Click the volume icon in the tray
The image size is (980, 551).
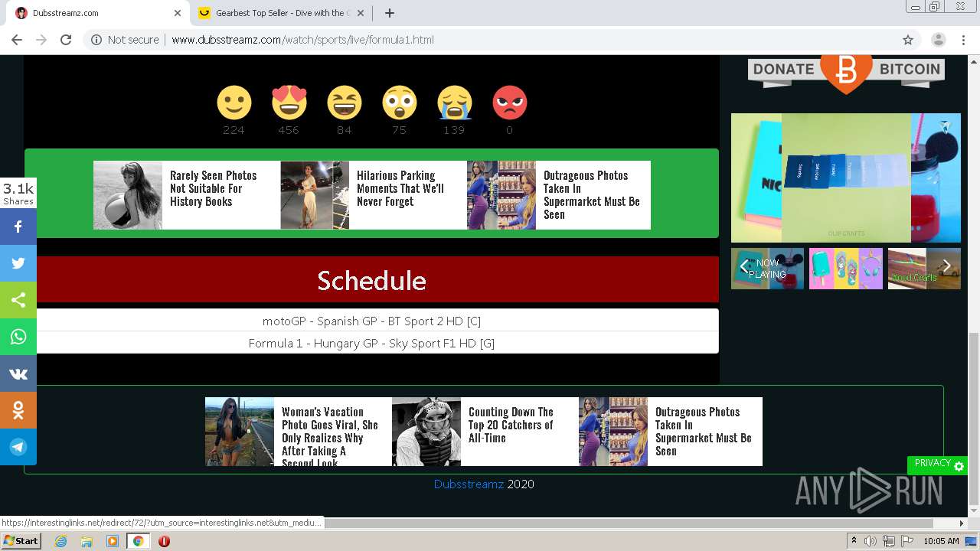click(x=871, y=541)
